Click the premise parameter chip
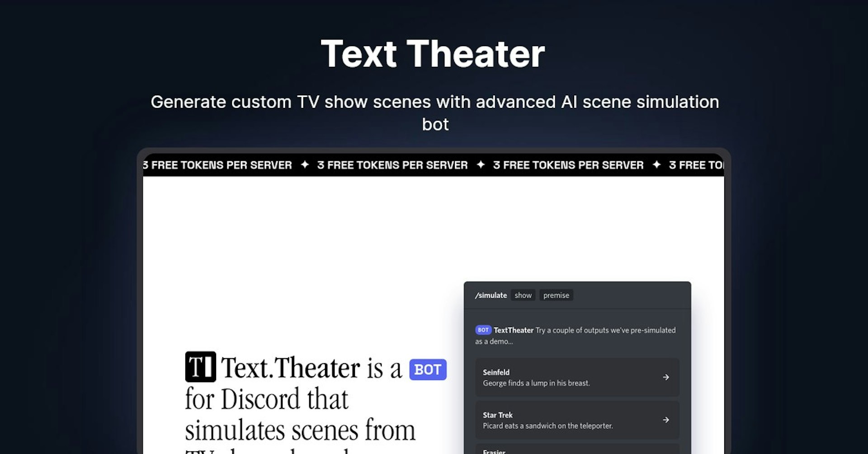Image resolution: width=868 pixels, height=454 pixels. pos(556,295)
